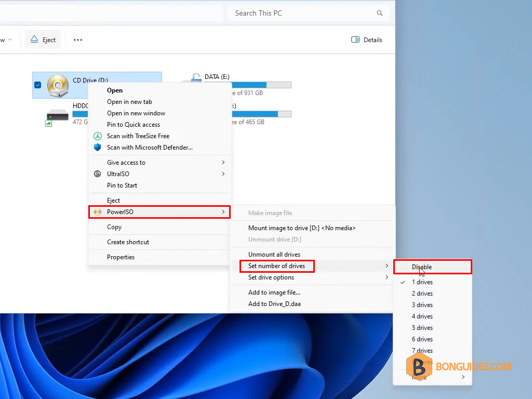
Task: Select the DATA (E:) drive
Action: point(217,77)
